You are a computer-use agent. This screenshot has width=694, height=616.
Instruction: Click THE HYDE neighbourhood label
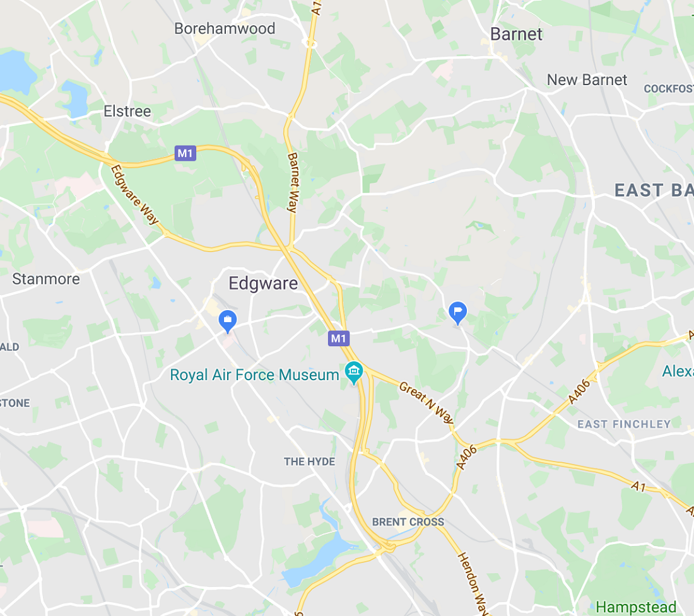309,462
